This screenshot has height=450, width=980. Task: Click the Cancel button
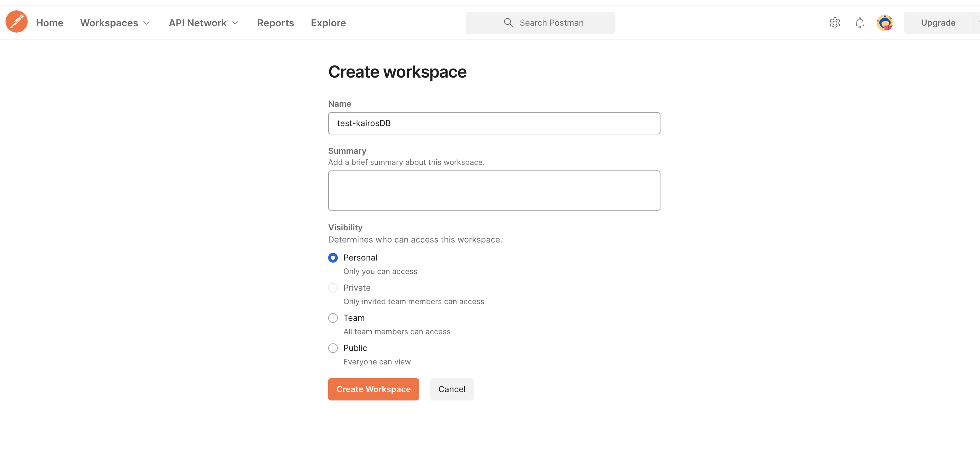click(452, 389)
